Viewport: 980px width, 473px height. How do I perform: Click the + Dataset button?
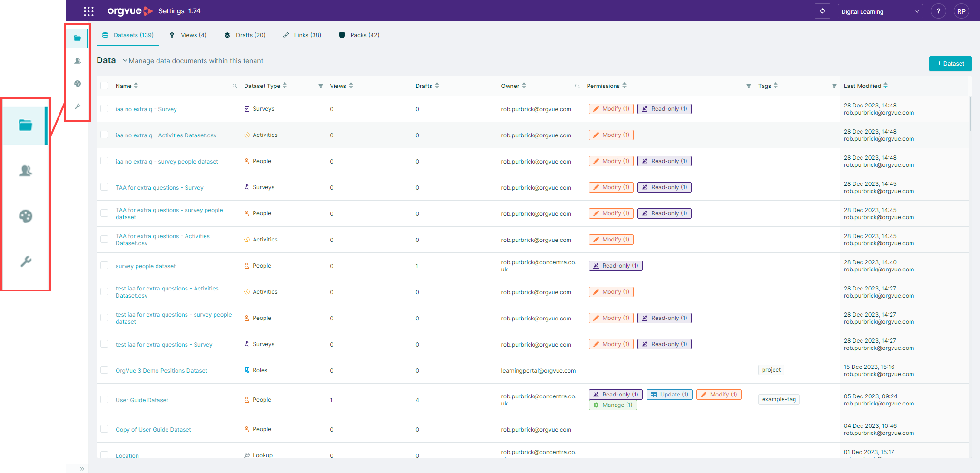click(x=950, y=64)
